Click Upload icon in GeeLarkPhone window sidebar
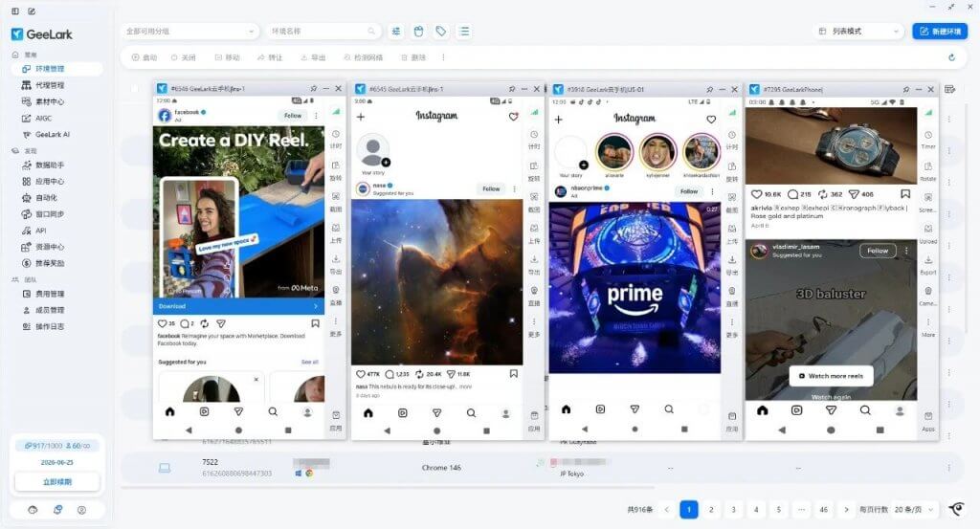 click(927, 231)
